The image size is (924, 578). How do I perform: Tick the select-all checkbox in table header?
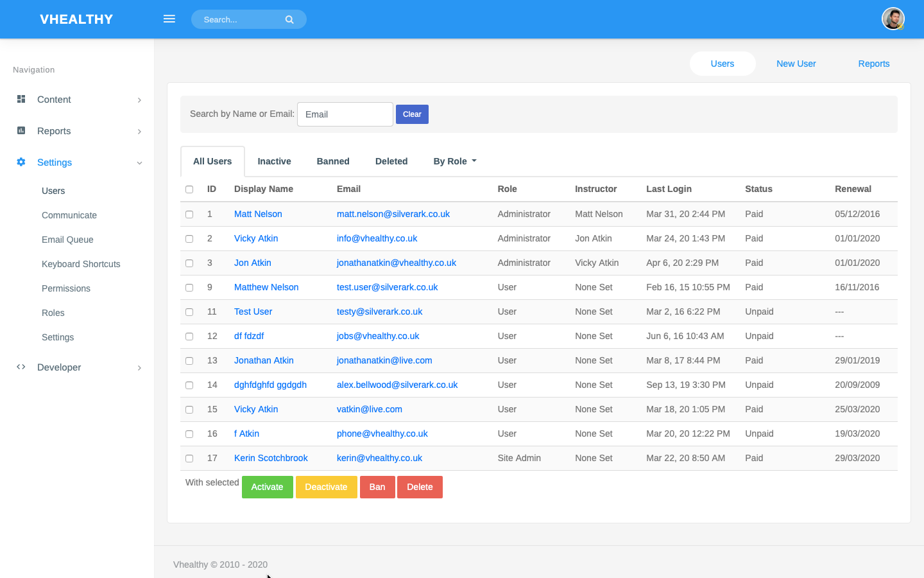(189, 189)
